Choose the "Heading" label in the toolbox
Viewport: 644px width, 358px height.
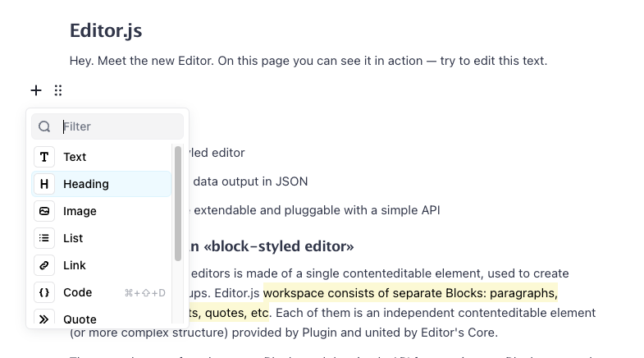tap(86, 184)
